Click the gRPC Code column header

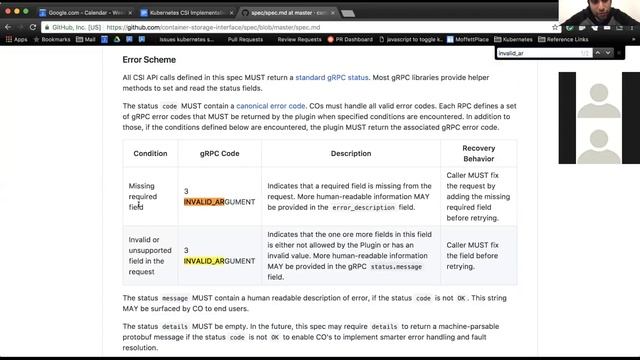(x=220, y=153)
